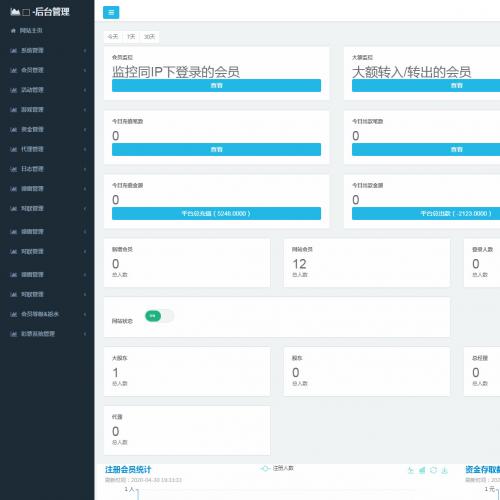Save the registration chart as an image
Viewport: 500px width, 500px height.
pyautogui.click(x=444, y=470)
